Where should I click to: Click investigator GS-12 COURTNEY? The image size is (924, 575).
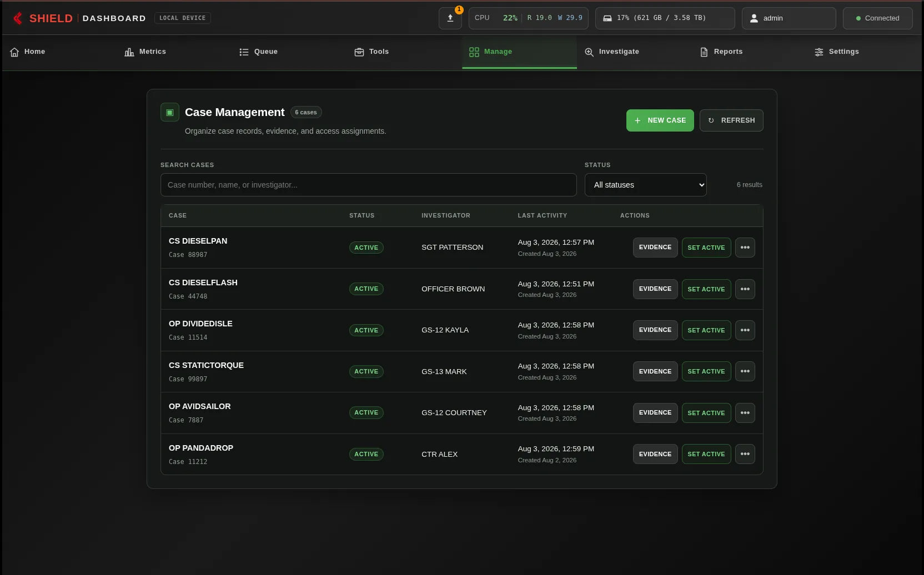pyautogui.click(x=454, y=413)
